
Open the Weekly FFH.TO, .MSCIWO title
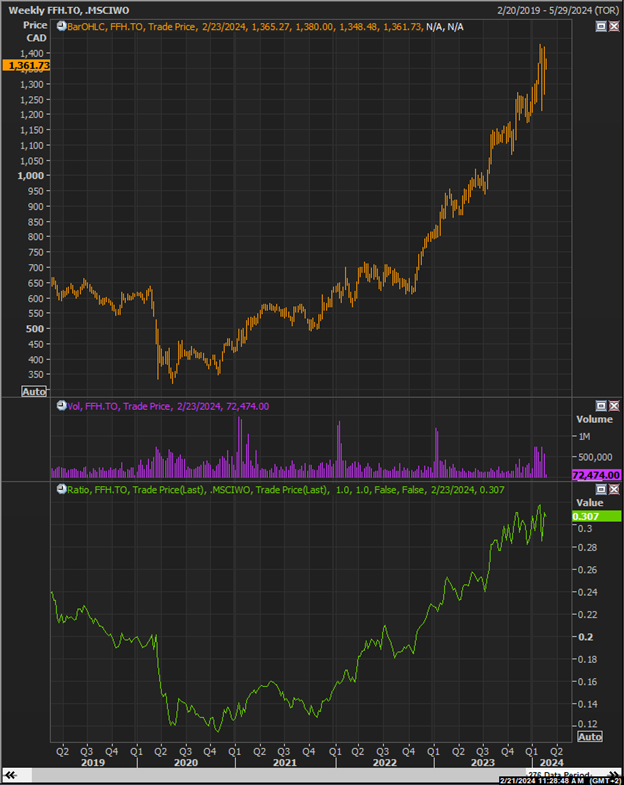coord(69,10)
